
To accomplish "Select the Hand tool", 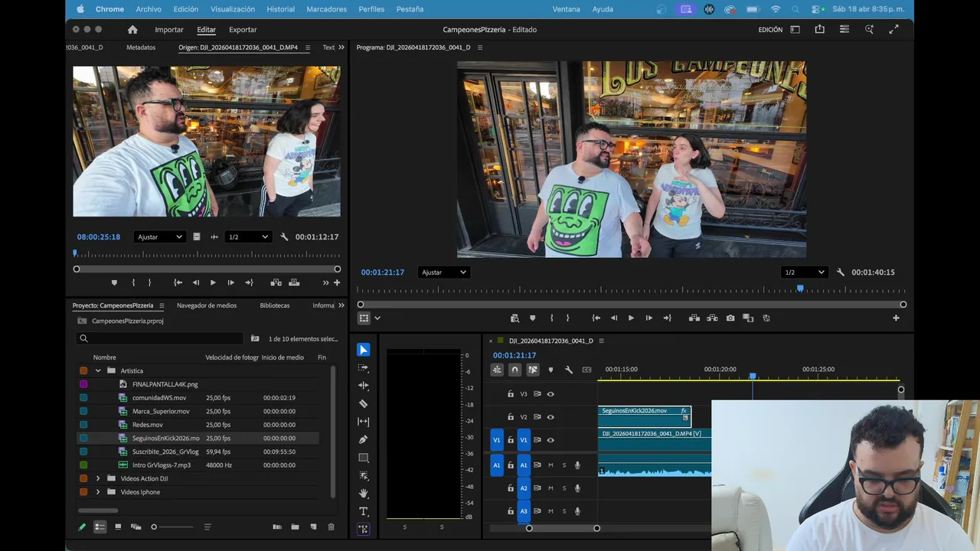I will (364, 494).
